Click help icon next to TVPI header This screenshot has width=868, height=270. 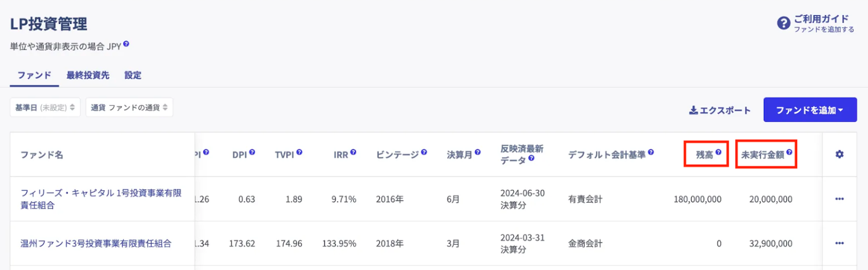click(299, 152)
